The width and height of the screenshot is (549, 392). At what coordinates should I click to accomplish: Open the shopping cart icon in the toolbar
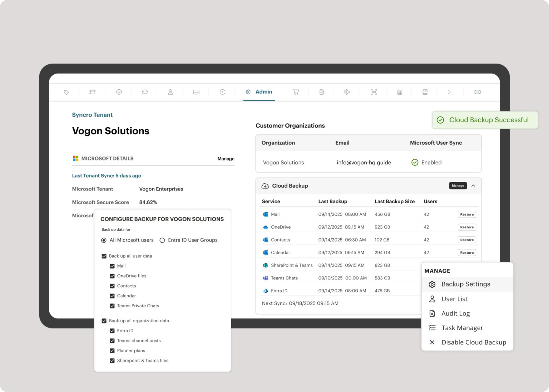coord(296,92)
